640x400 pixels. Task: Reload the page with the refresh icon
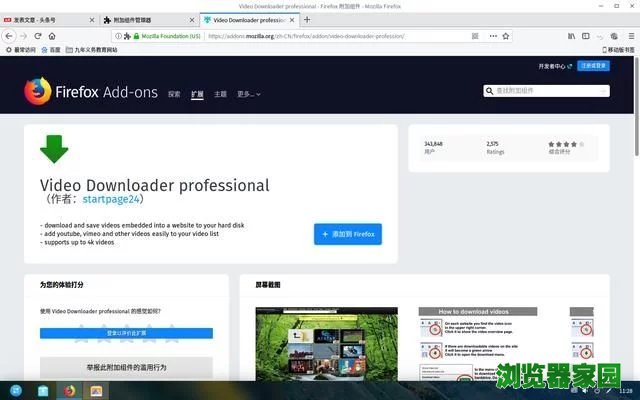click(x=38, y=35)
